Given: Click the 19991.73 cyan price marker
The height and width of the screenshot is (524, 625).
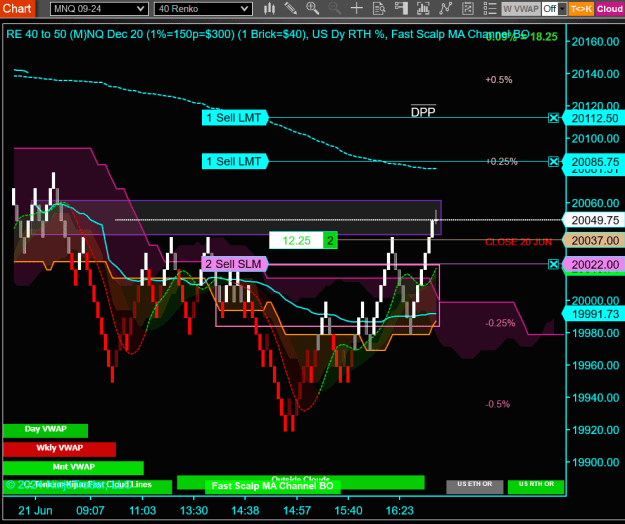Looking at the screenshot, I should coord(594,314).
